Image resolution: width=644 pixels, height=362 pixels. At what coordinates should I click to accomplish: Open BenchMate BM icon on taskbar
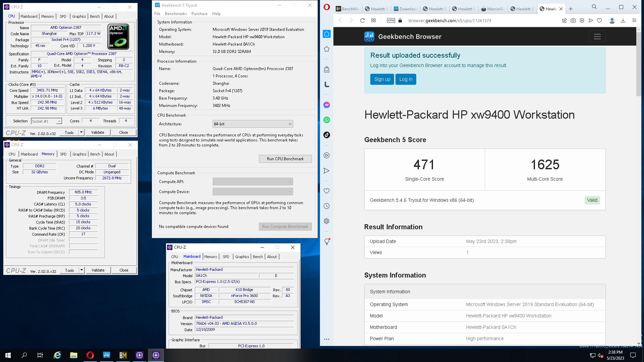coord(123,355)
